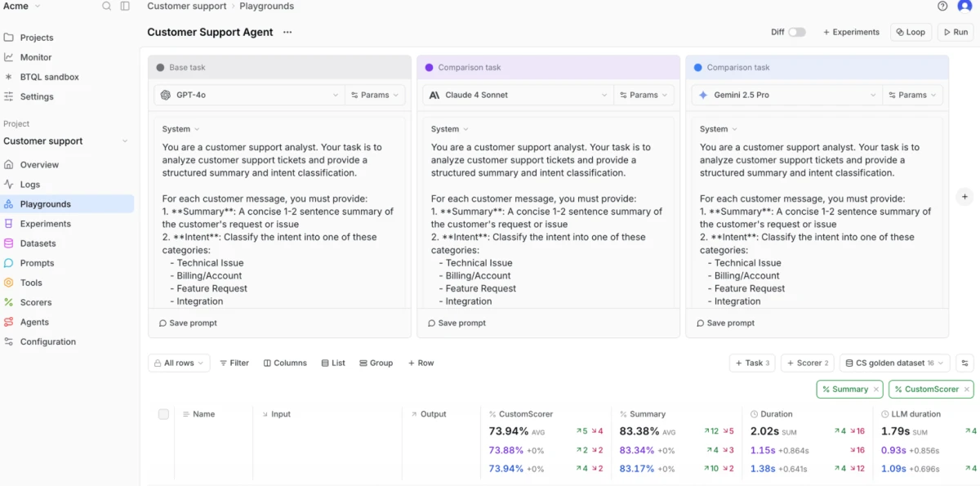Remove the Summary scorer chip
This screenshot has width=980, height=486.
(876, 390)
